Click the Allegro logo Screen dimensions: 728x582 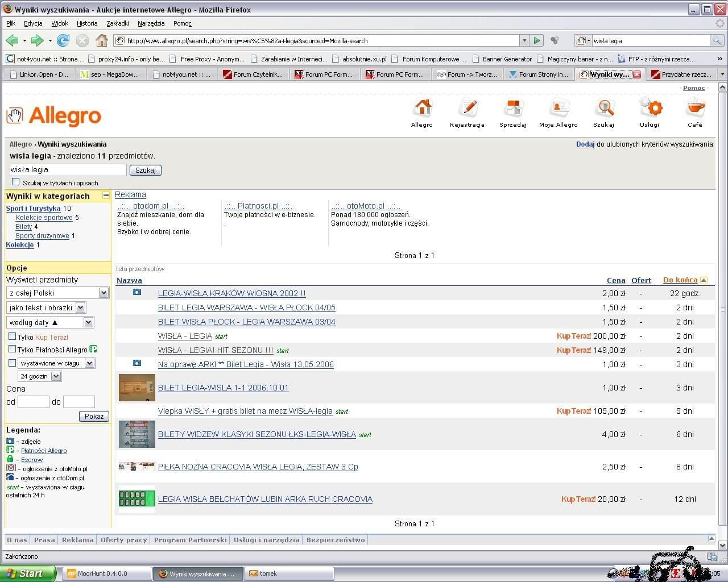[54, 115]
